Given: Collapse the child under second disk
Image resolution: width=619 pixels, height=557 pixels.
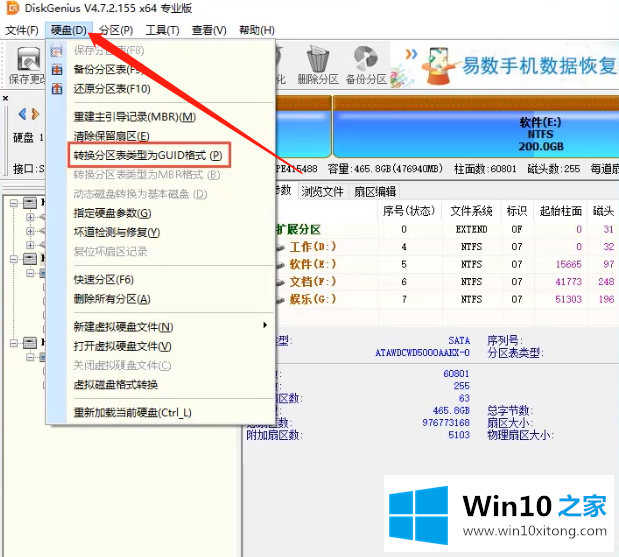Looking at the screenshot, I should [30, 273].
